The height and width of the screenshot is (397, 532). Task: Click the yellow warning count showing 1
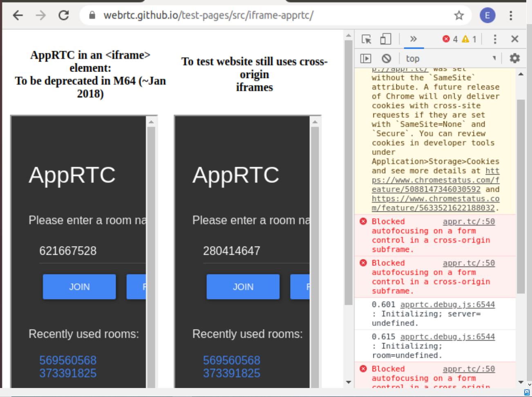(469, 39)
